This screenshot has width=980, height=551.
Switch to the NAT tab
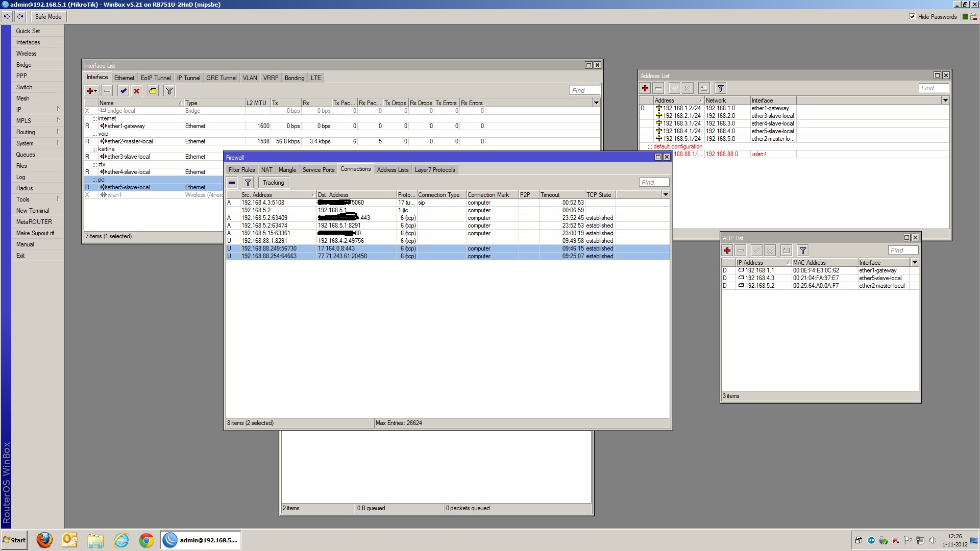[x=266, y=170]
